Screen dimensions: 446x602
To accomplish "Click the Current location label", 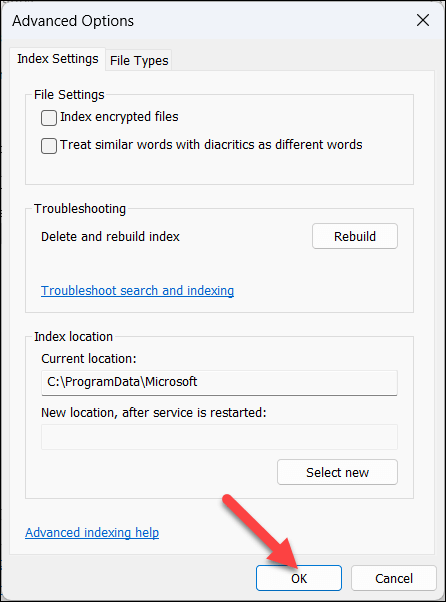I will tap(89, 359).
